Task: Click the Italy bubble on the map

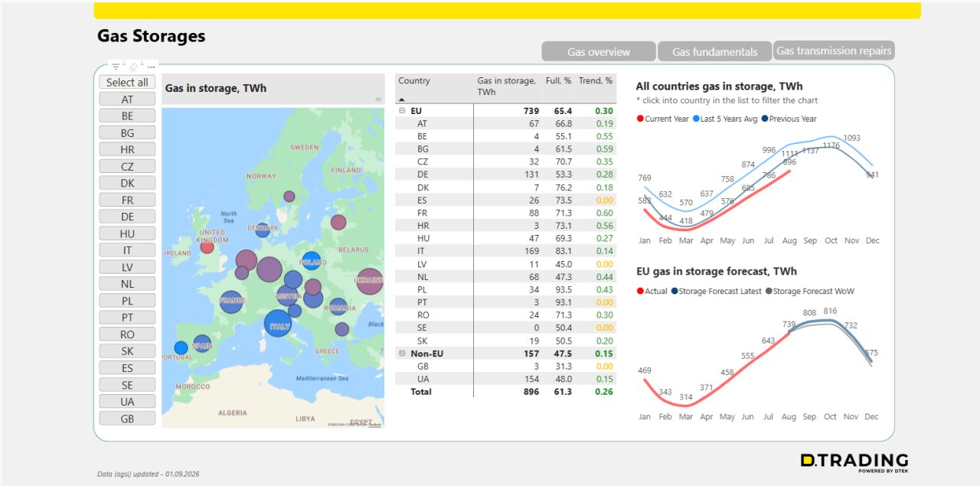Action: 278,324
